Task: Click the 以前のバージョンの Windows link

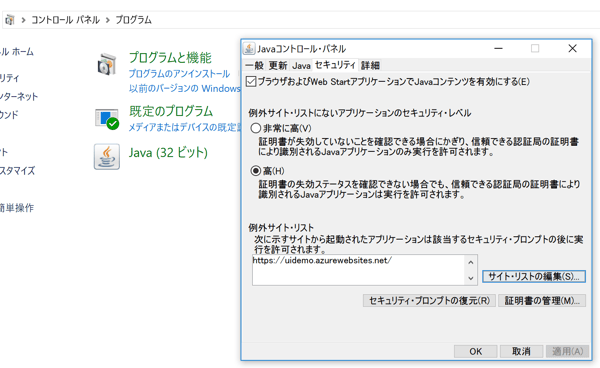Action: point(184,88)
